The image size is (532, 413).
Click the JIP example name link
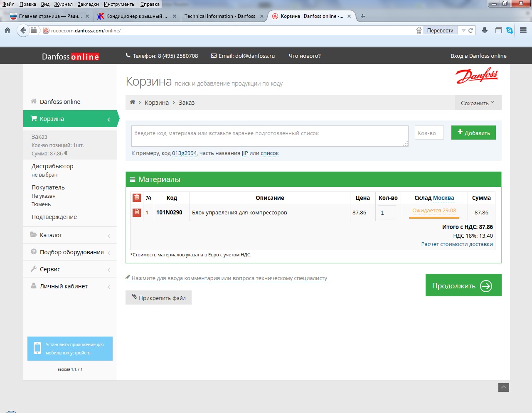(245, 153)
